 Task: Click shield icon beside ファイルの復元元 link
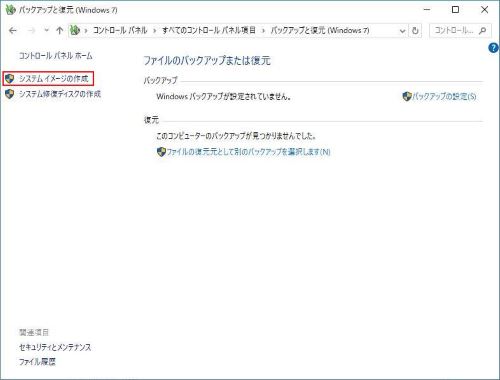coord(161,152)
